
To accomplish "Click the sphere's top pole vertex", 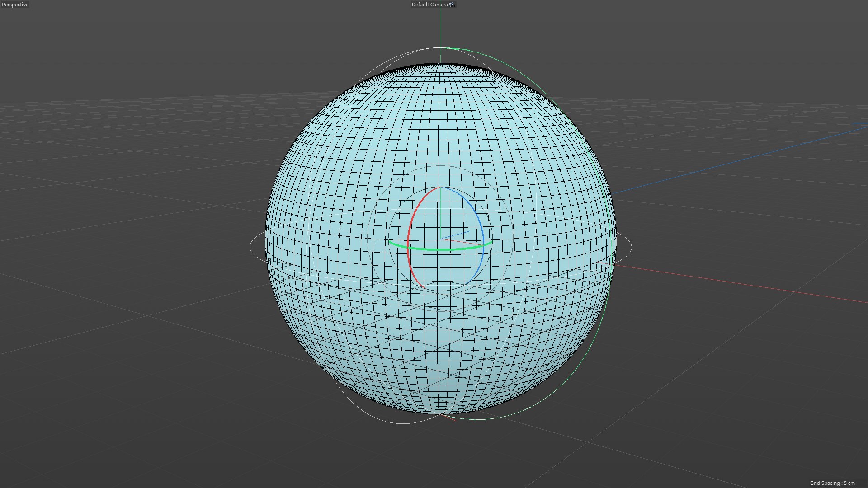I will (441, 64).
